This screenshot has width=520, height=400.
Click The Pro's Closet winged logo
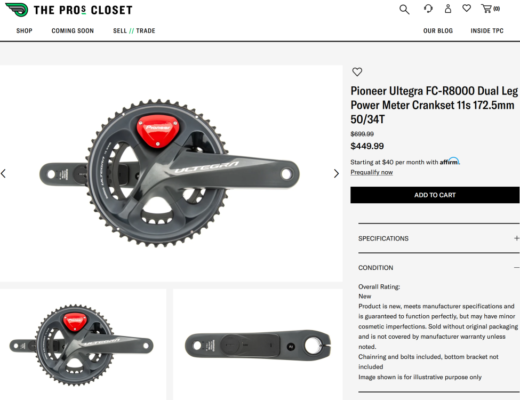(17, 10)
